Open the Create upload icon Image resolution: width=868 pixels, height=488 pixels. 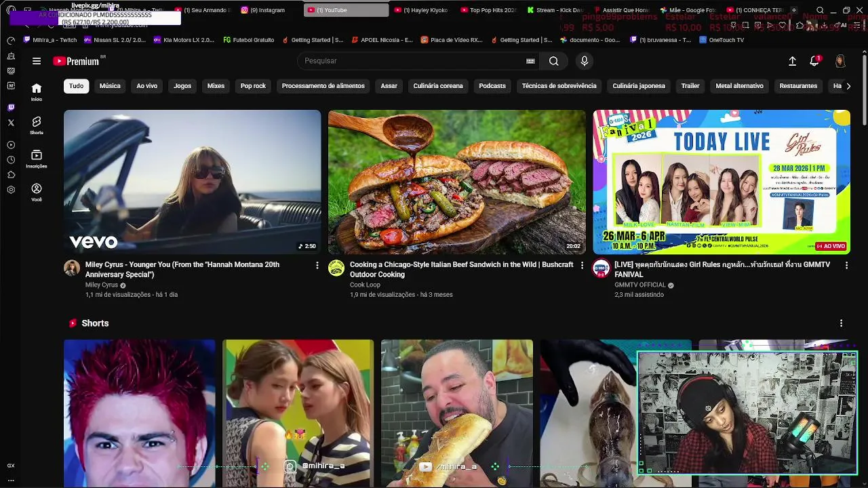pos(792,61)
